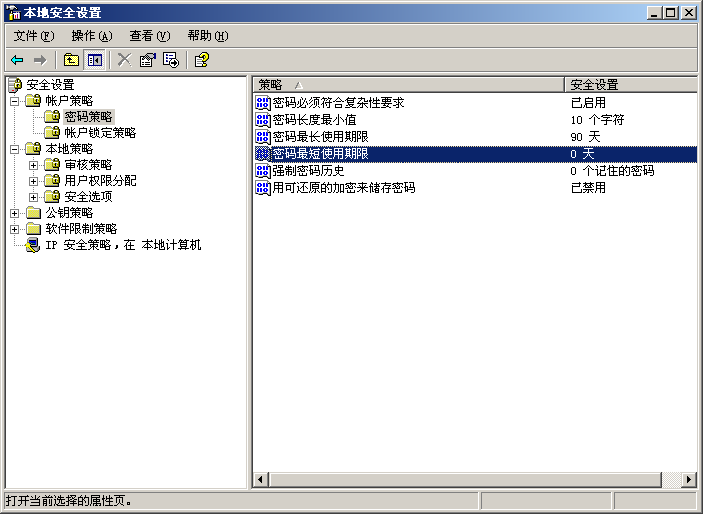Click policy icon beside 用可还原的加密来储存密码

pos(263,187)
